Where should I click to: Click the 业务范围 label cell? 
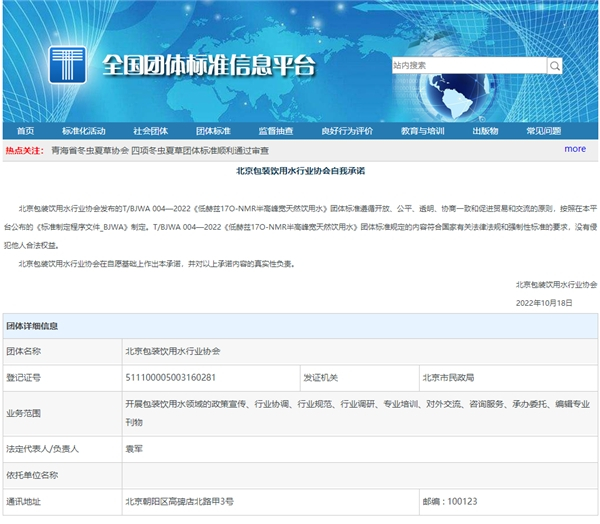coord(62,413)
